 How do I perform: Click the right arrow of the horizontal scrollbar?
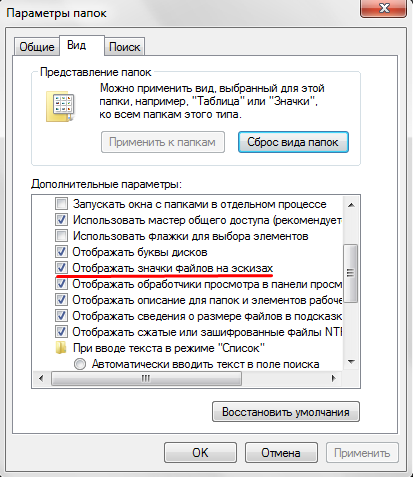333,378
